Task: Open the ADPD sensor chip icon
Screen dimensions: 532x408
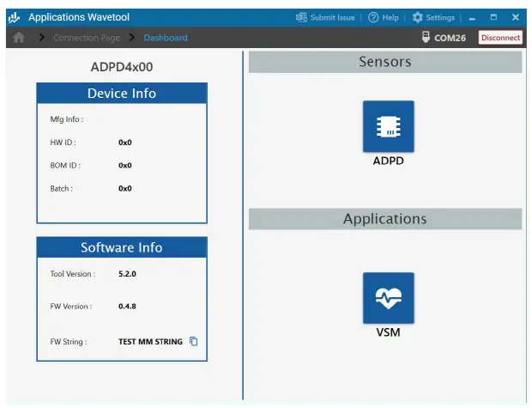Action: click(388, 126)
